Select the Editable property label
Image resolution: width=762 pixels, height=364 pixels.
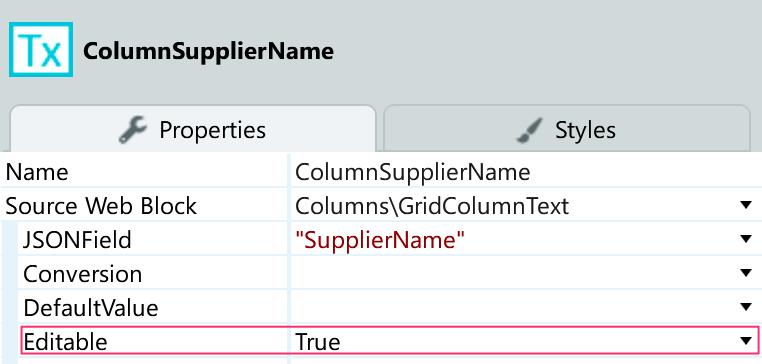click(65, 342)
